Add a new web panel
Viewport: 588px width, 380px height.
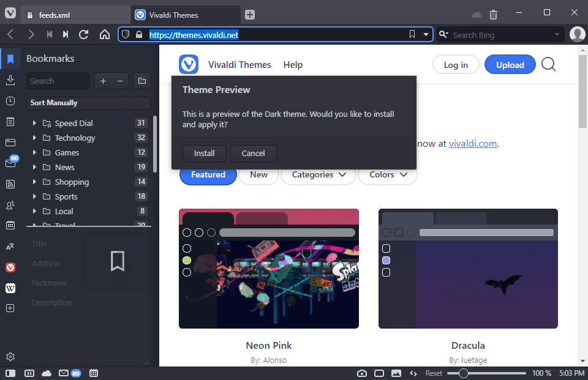pos(10,308)
